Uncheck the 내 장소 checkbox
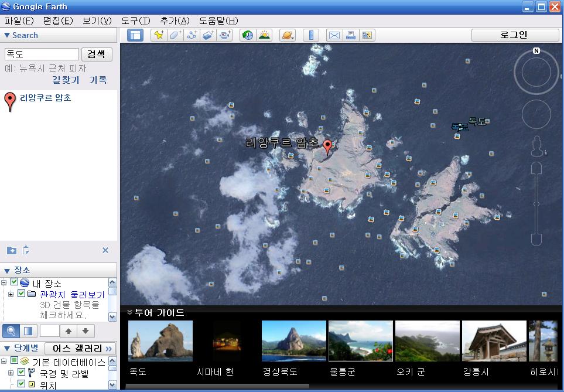The image size is (564, 392). (x=15, y=282)
